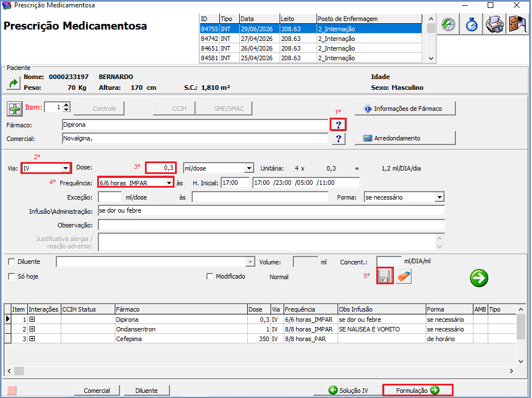Select prescription ID 84651

[x=310, y=48]
